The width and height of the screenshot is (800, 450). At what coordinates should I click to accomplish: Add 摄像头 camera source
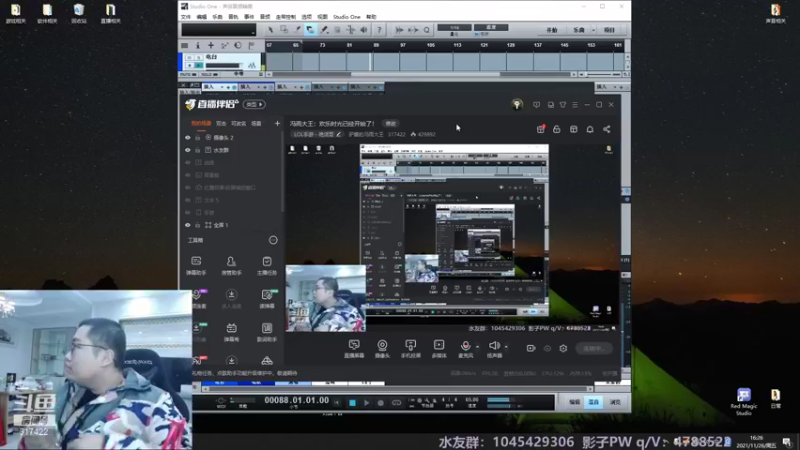click(382, 349)
